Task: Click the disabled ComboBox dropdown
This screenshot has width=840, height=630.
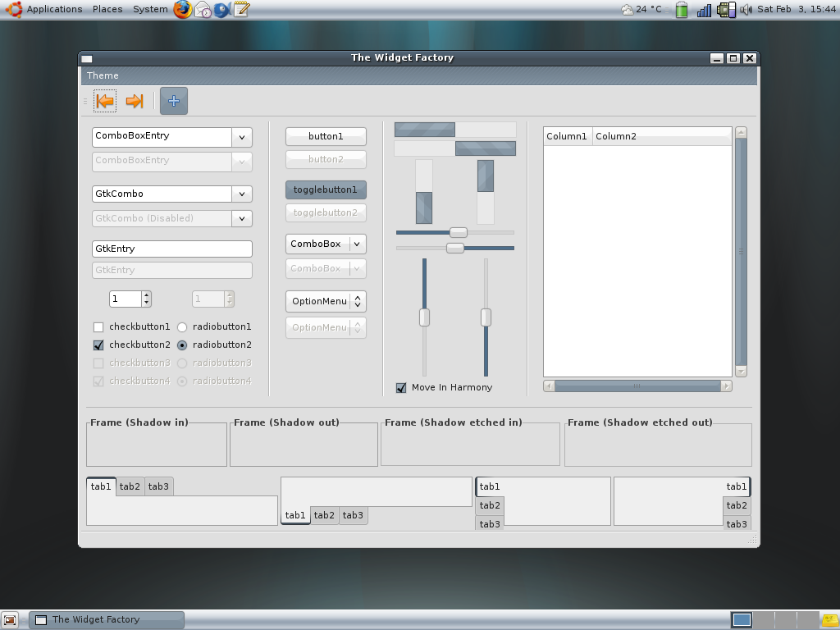Action: click(x=326, y=268)
